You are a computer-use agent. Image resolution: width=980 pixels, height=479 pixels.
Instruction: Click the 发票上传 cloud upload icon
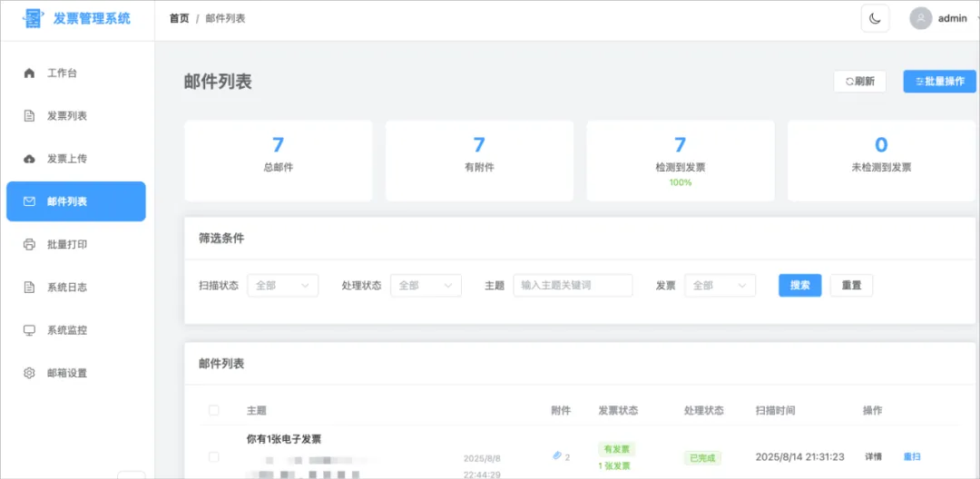tap(29, 160)
